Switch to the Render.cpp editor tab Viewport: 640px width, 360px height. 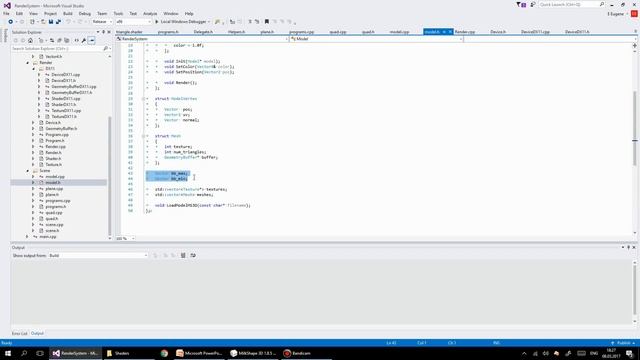point(464,32)
